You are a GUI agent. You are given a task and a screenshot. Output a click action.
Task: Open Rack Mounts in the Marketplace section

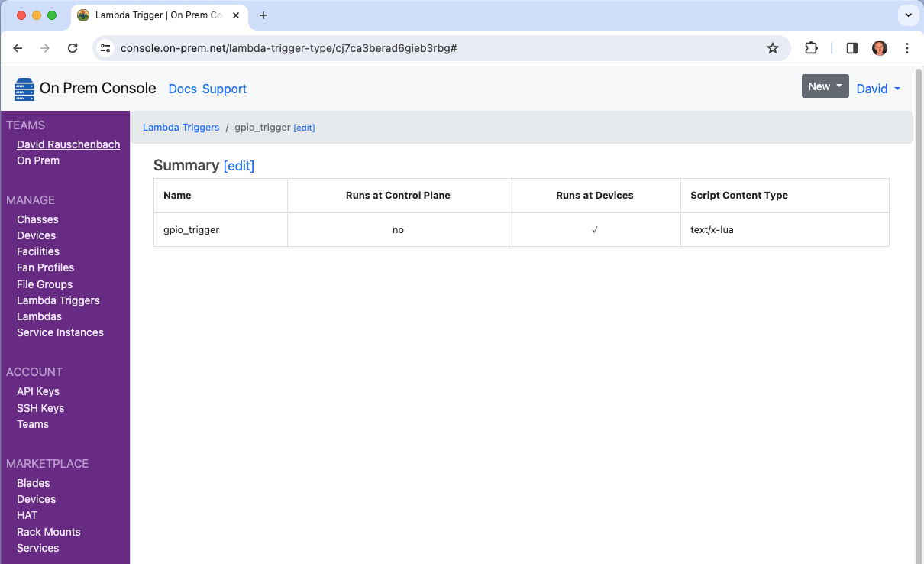click(49, 532)
